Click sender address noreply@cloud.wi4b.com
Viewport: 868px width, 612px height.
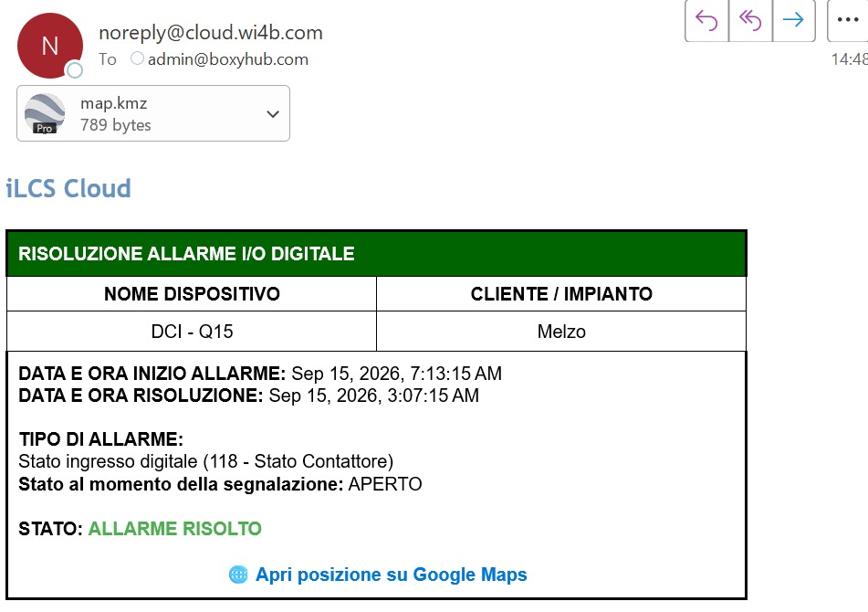[x=210, y=33]
